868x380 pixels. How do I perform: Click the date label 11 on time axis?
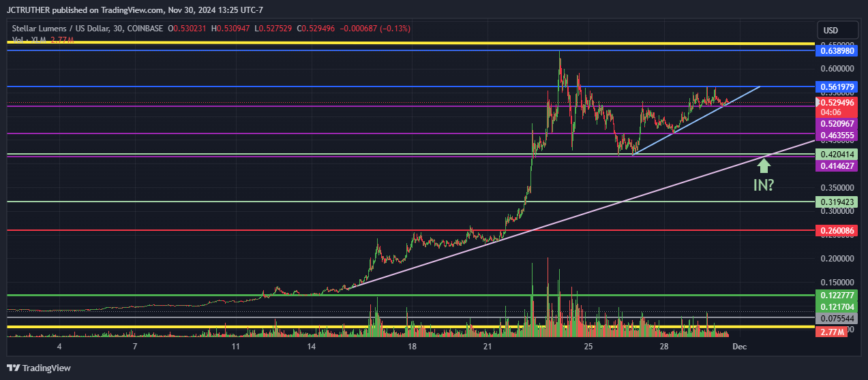pos(235,347)
